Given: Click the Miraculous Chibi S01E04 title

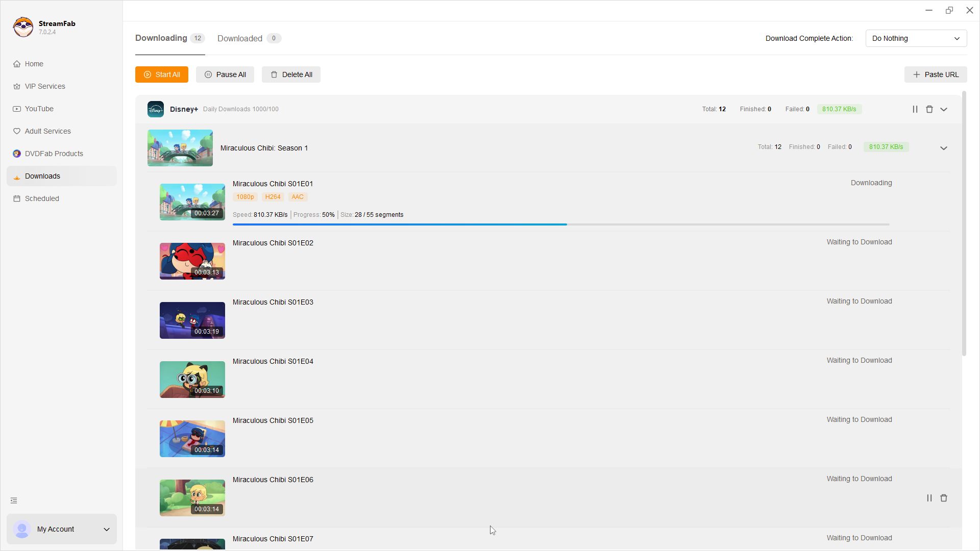Looking at the screenshot, I should 273,361.
